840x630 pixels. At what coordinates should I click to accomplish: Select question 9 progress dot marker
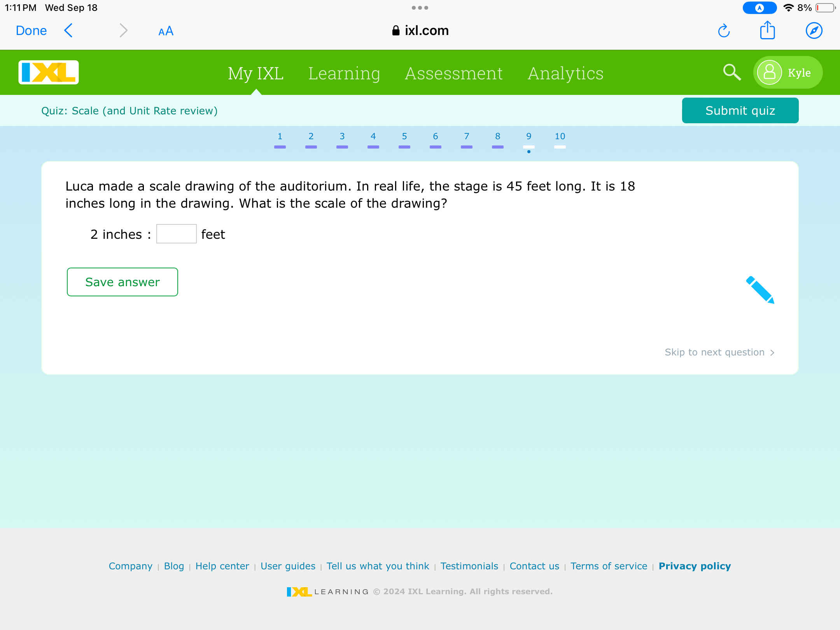(x=528, y=152)
